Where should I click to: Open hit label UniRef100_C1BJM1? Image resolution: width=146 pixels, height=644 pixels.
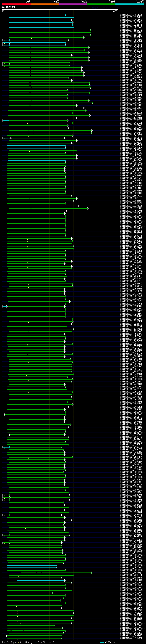[x=131, y=183]
